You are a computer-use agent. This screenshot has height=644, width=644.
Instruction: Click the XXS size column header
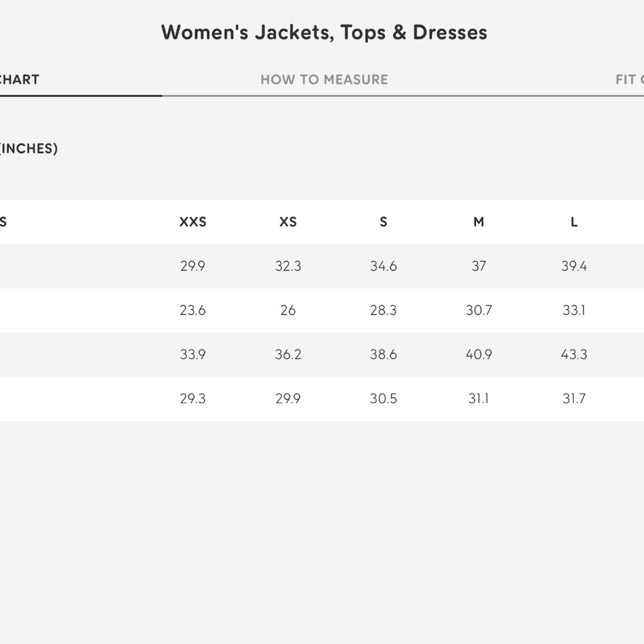[x=193, y=222]
